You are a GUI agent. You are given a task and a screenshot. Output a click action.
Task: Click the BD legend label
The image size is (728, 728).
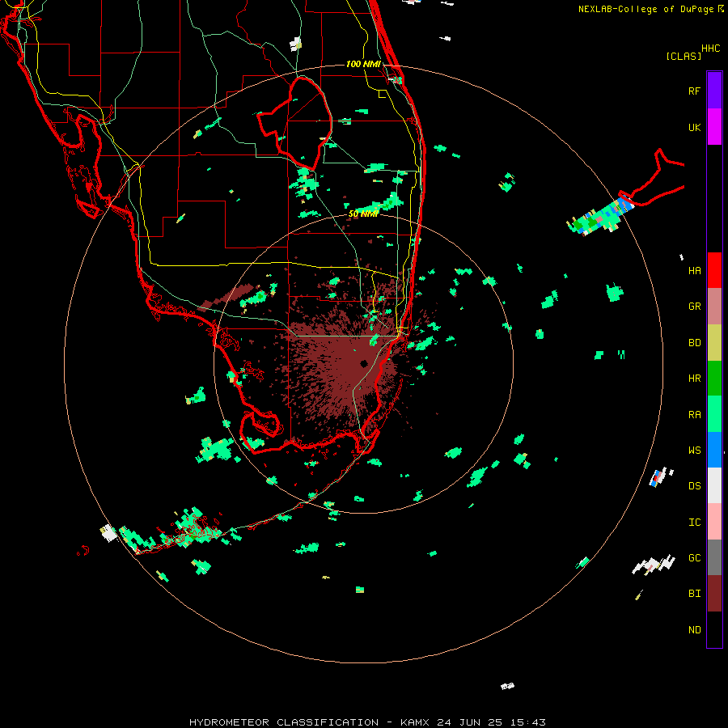pyautogui.click(x=694, y=343)
